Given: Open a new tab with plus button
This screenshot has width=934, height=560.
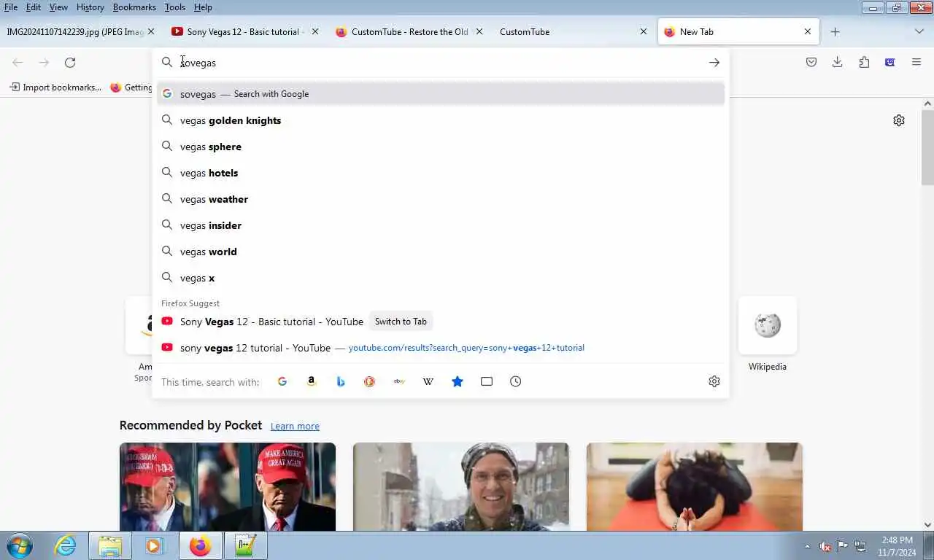Looking at the screenshot, I should pos(835,32).
